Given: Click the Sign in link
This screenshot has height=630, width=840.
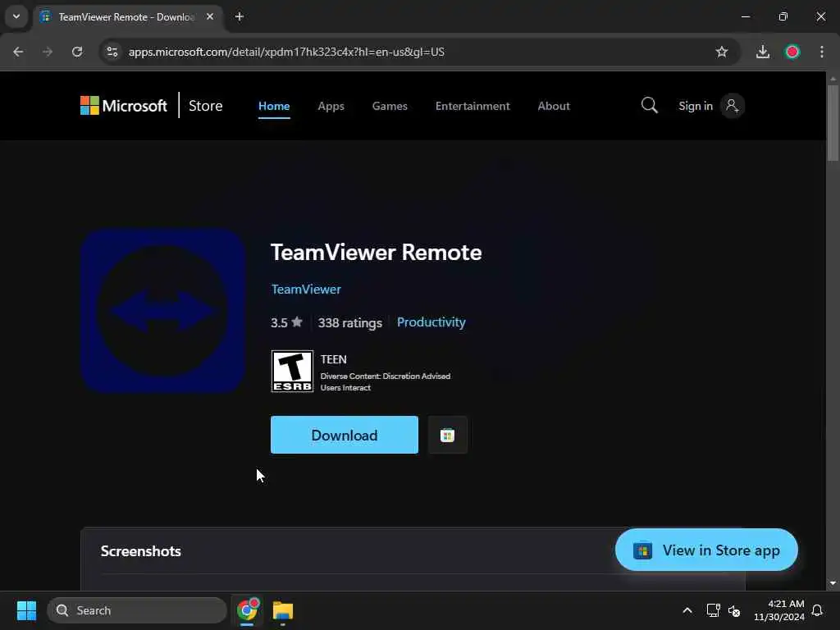Looking at the screenshot, I should pyautogui.click(x=696, y=106).
